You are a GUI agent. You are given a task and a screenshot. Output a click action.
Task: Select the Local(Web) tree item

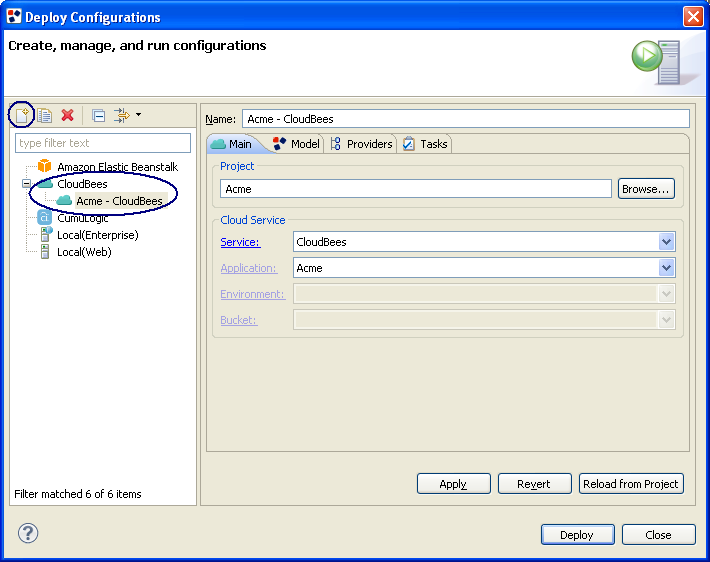84,252
